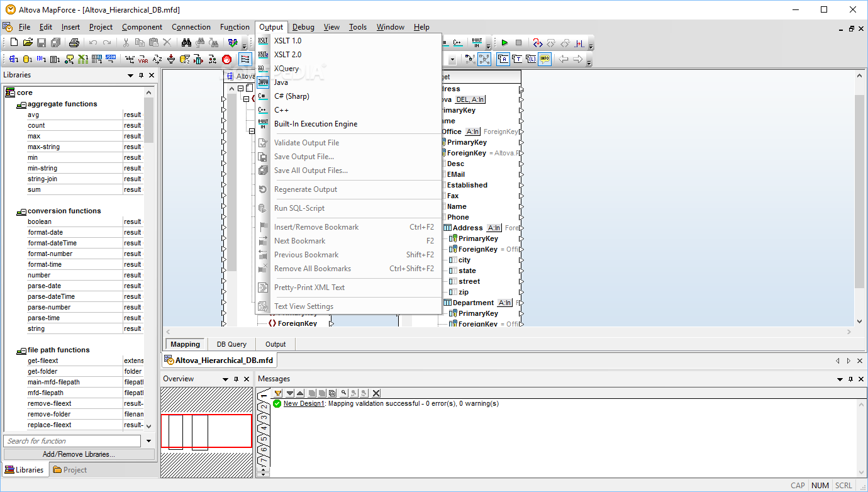
Task: Click the Java toolbar language icon
Action: coord(263,82)
